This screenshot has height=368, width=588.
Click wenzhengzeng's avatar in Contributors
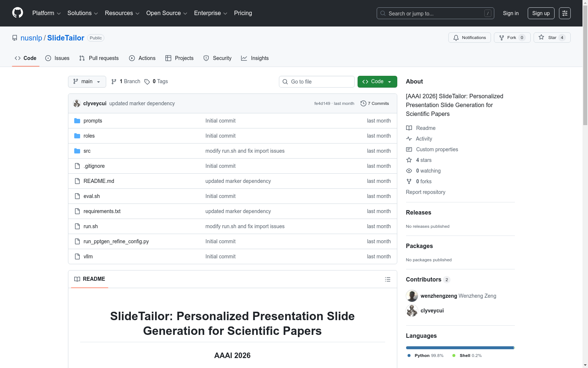coord(412,296)
